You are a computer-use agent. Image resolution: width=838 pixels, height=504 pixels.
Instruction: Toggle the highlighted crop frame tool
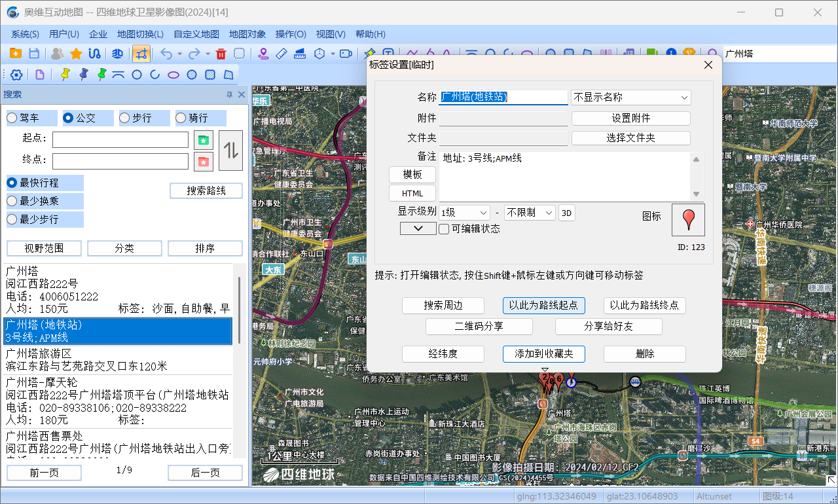click(141, 54)
